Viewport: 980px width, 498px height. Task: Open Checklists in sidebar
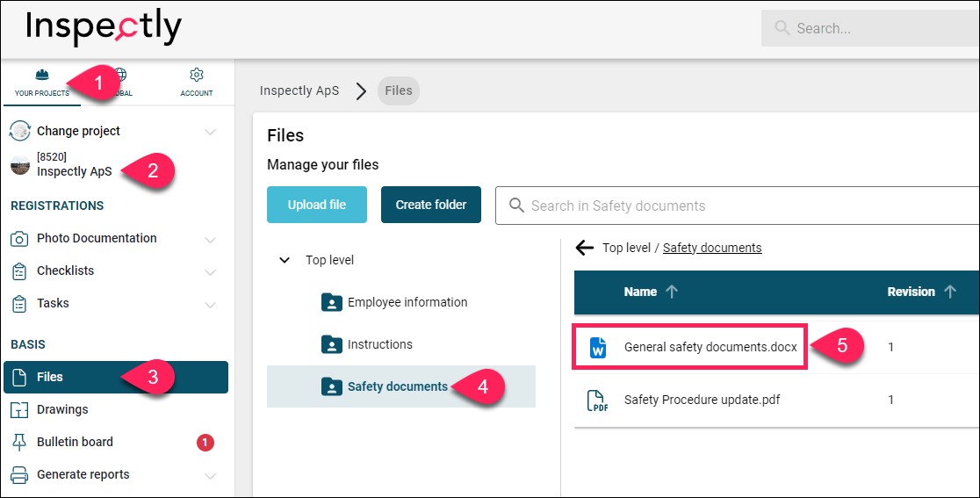[65, 271]
